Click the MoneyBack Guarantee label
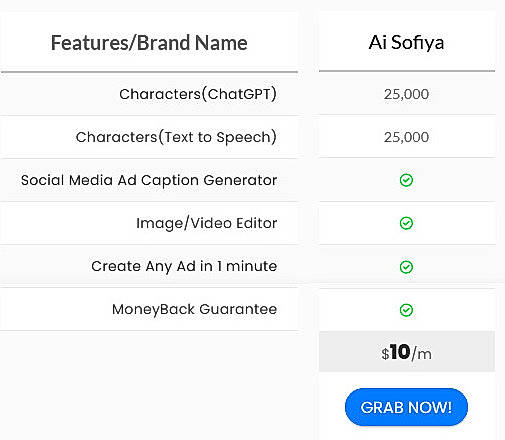Screen dimensions: 505x440 point(195,309)
